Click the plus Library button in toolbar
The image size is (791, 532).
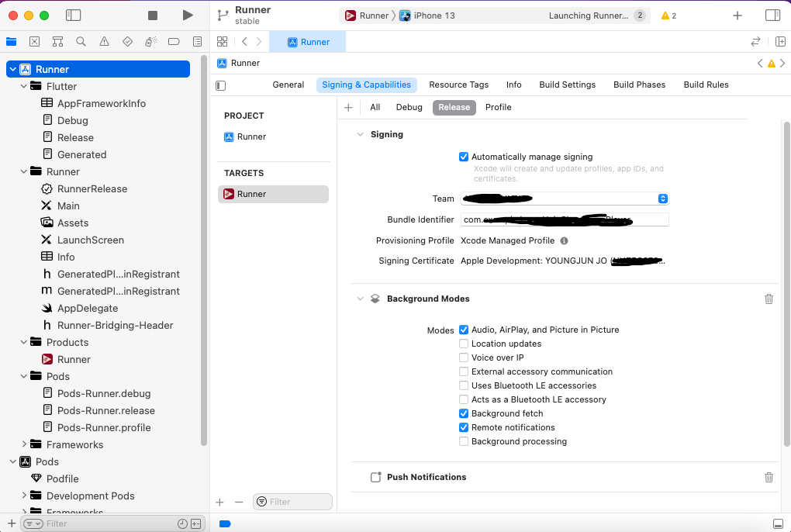click(x=737, y=16)
